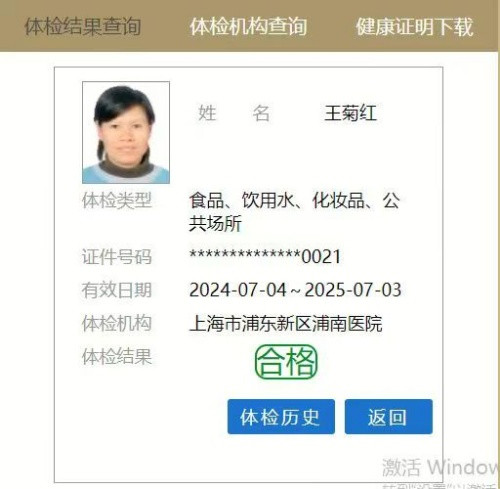The width and height of the screenshot is (500, 489).
Task: Click the 证件号码 label
Action: 117,257
